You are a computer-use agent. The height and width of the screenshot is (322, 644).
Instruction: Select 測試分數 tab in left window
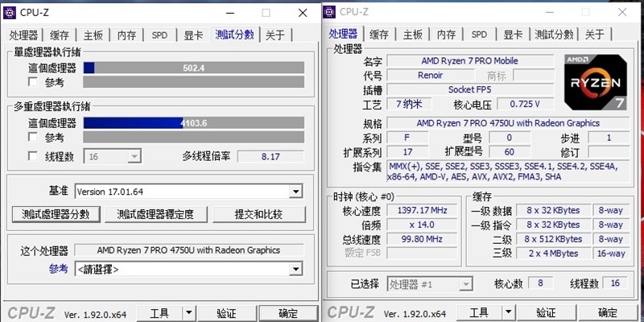coord(234,35)
